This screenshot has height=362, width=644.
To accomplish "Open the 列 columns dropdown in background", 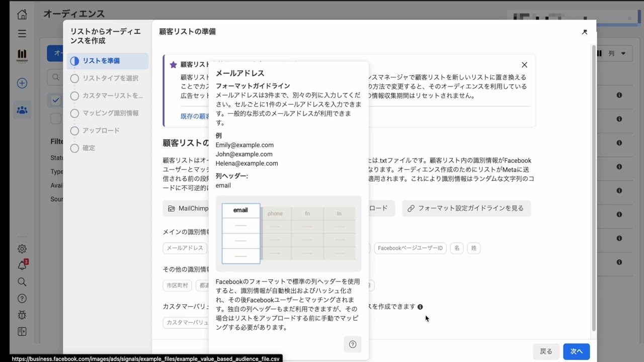I will tap(617, 53).
